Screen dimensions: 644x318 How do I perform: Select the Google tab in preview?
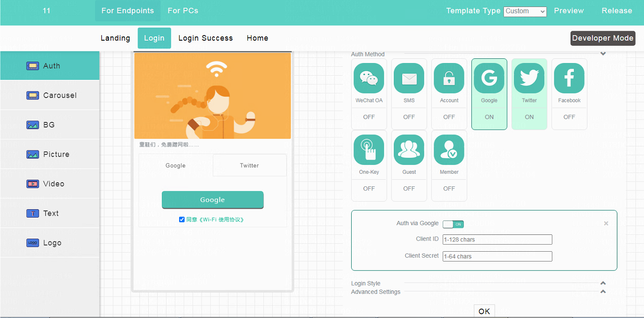[x=176, y=165]
